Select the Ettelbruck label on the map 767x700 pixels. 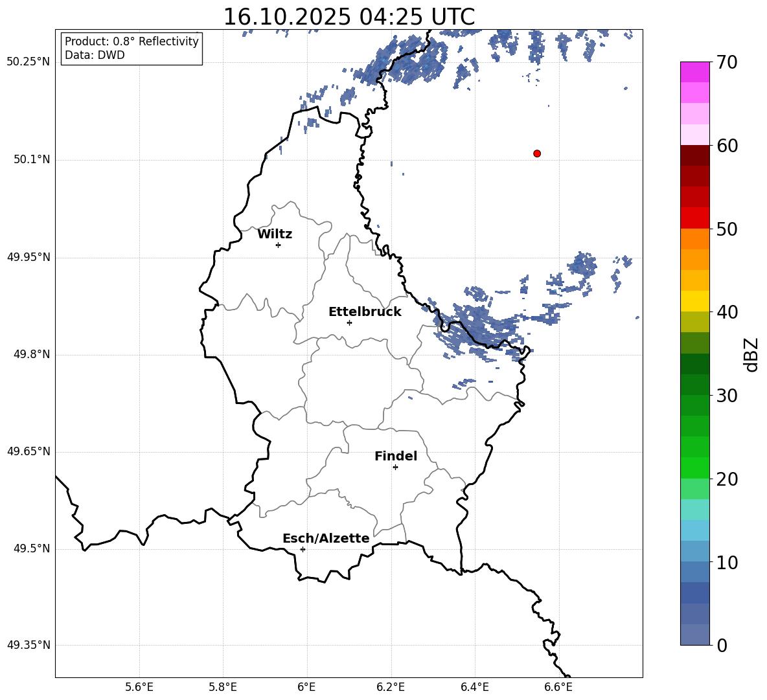tap(365, 312)
